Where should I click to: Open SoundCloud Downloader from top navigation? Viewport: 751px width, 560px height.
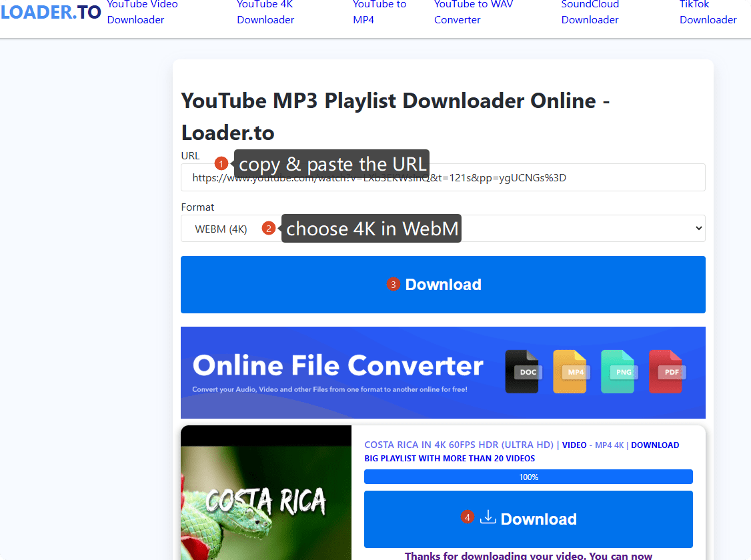tap(590, 12)
